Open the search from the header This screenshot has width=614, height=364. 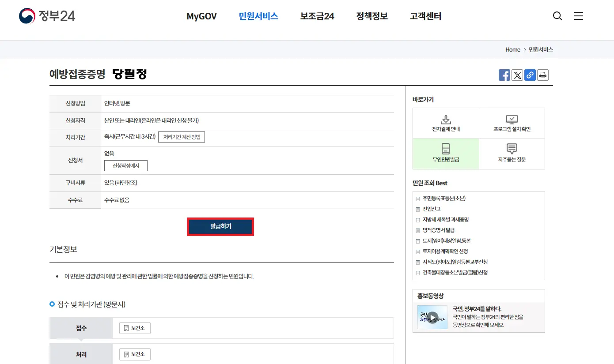coord(557,16)
